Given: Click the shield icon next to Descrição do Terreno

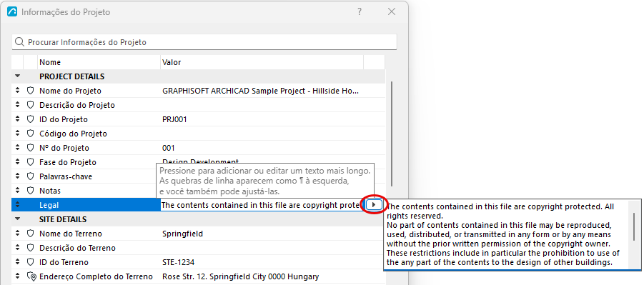Looking at the screenshot, I should point(30,248).
